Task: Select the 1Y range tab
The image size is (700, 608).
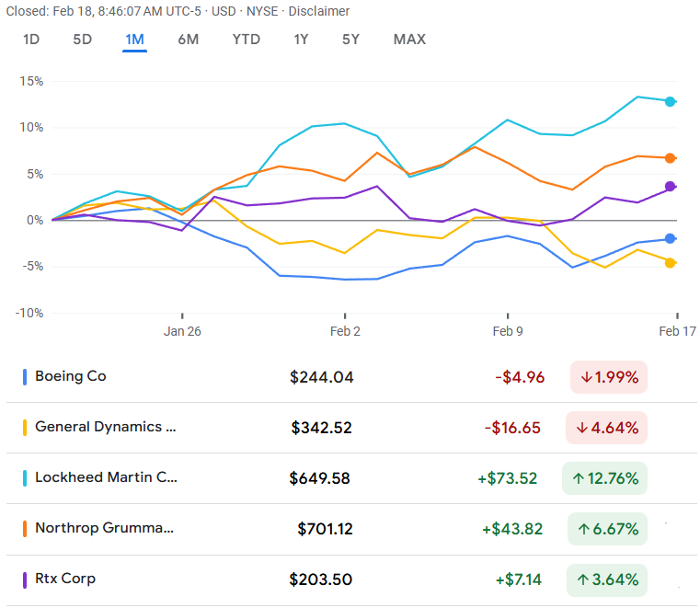Action: pyautogui.click(x=301, y=40)
